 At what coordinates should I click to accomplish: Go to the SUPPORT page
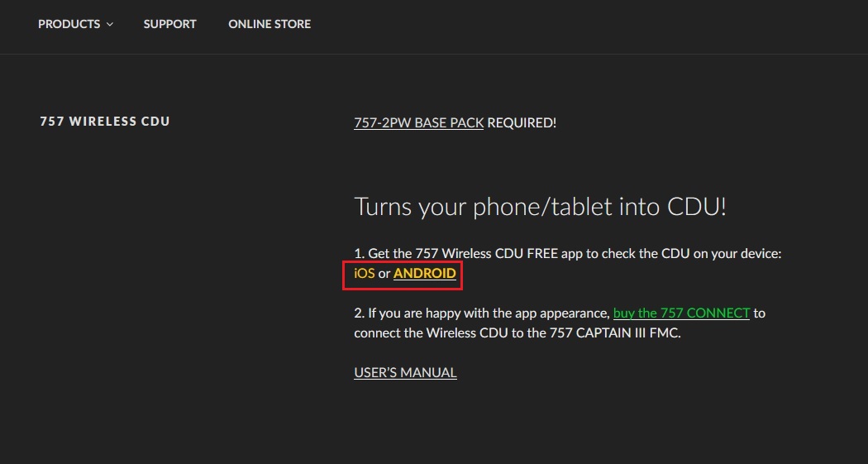pos(169,24)
